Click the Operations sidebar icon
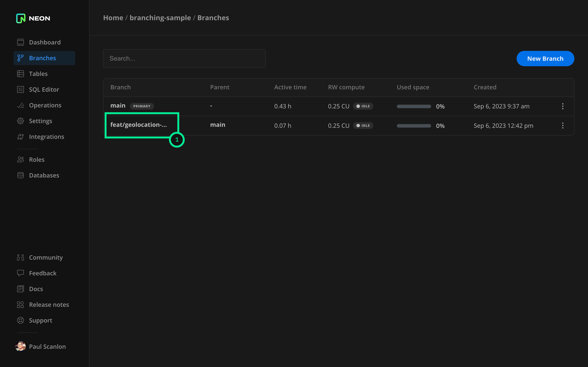This screenshot has height=367, width=588. pos(20,105)
